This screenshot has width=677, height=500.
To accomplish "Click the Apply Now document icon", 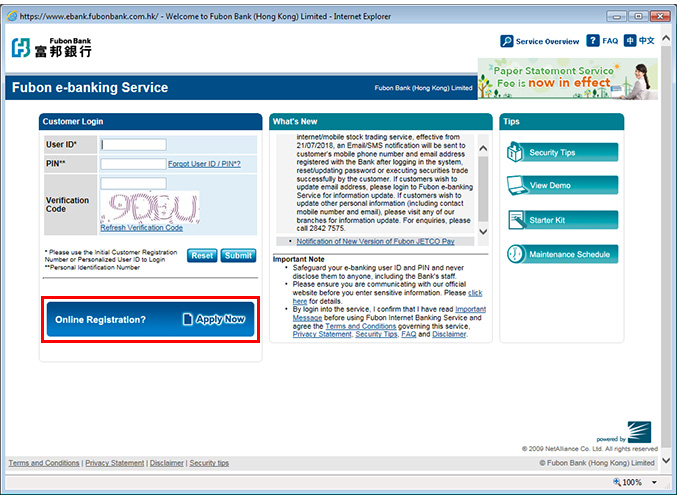I will pos(187,319).
